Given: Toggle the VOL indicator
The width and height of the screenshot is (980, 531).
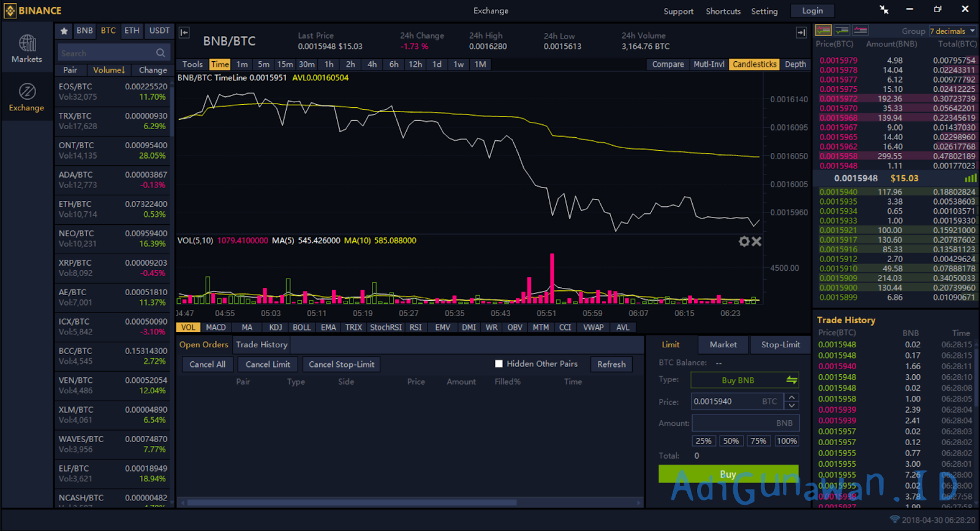Looking at the screenshot, I should pyautogui.click(x=189, y=328).
